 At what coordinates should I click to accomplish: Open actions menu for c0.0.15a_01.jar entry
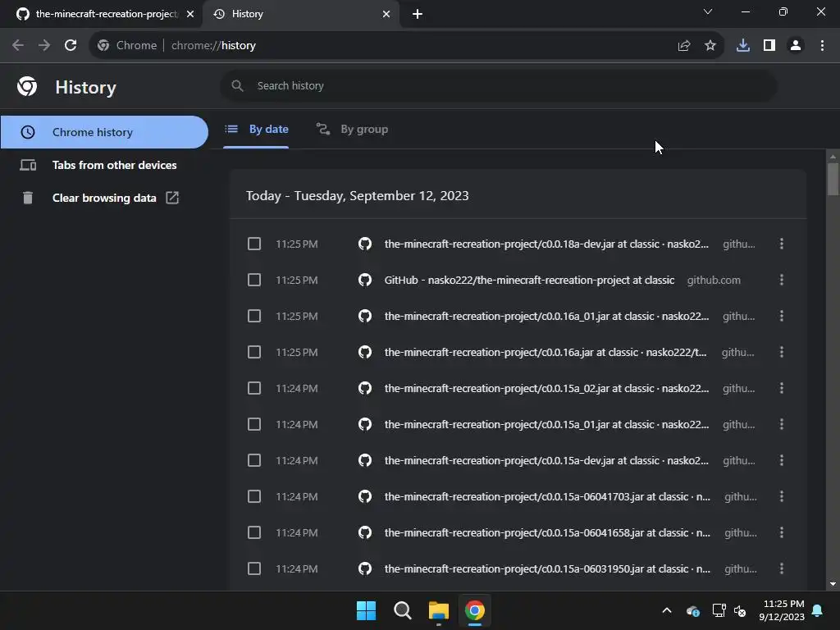click(x=782, y=424)
